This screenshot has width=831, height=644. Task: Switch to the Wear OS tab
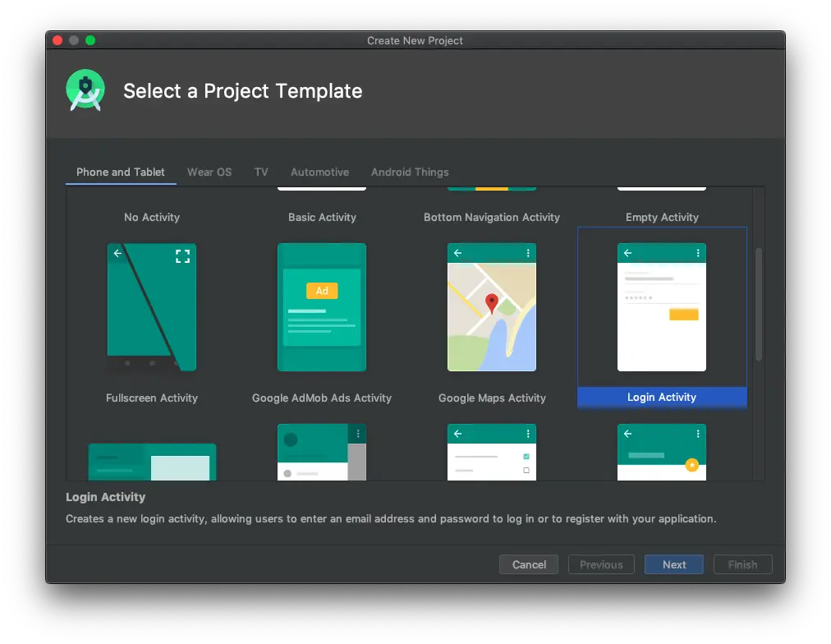pyautogui.click(x=209, y=172)
